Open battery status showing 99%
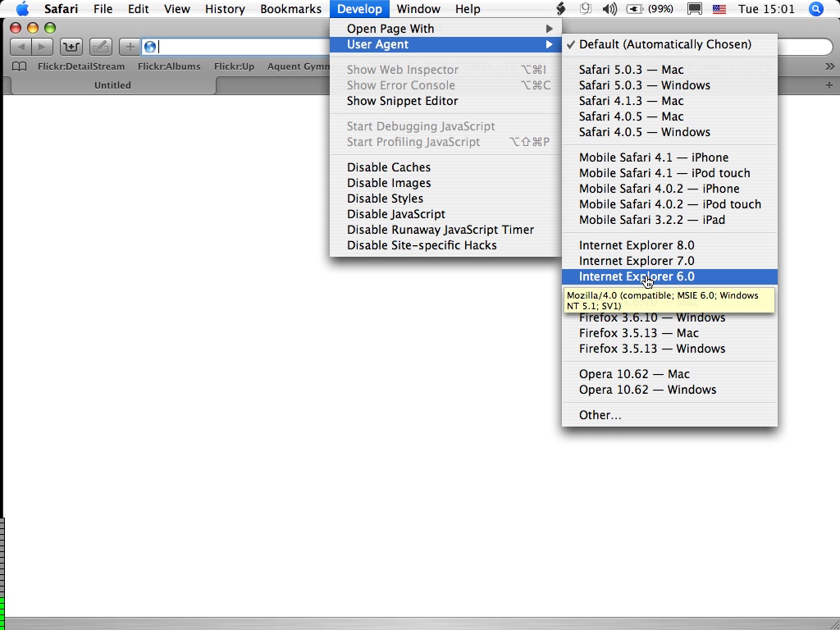This screenshot has width=840, height=630. (x=650, y=8)
